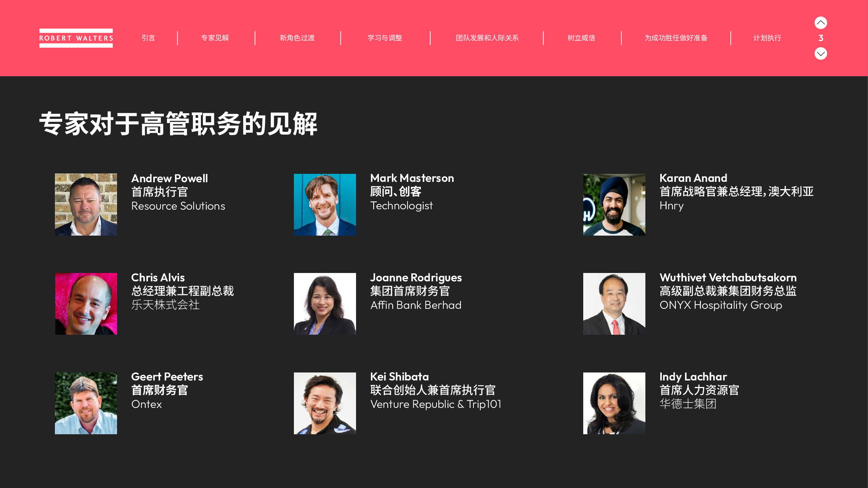This screenshot has height=488, width=868.
Task: Open the 引言 navigation tab
Action: [148, 38]
